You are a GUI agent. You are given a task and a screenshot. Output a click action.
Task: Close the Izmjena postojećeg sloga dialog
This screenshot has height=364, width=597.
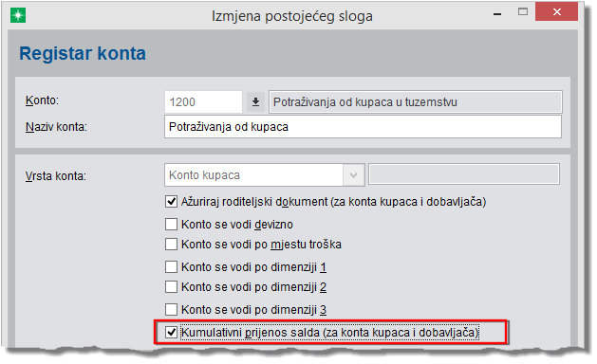tap(556, 12)
